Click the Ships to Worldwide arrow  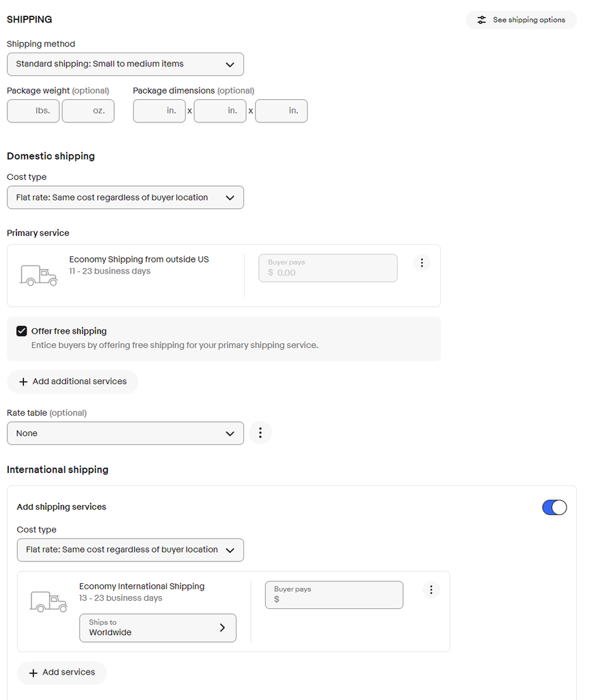(x=222, y=628)
